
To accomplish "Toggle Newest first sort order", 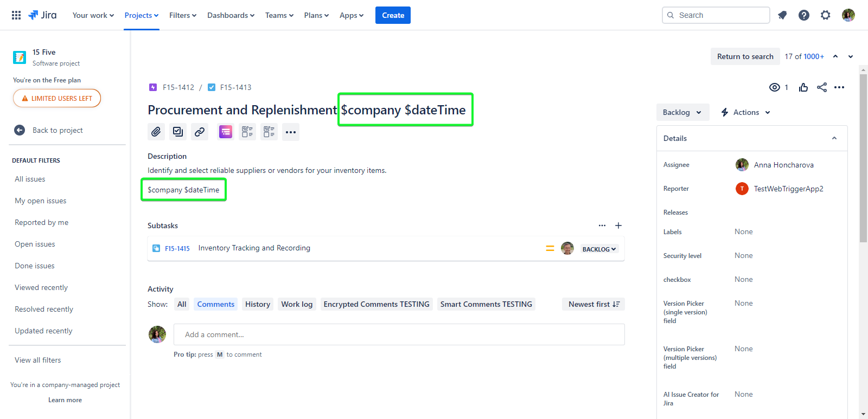I will (x=593, y=304).
